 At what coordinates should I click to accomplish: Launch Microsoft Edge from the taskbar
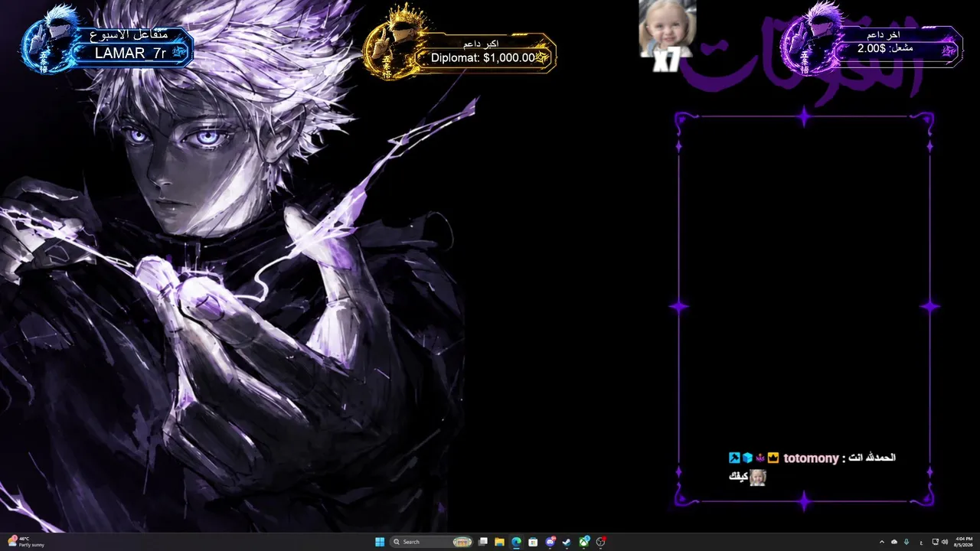click(x=516, y=542)
